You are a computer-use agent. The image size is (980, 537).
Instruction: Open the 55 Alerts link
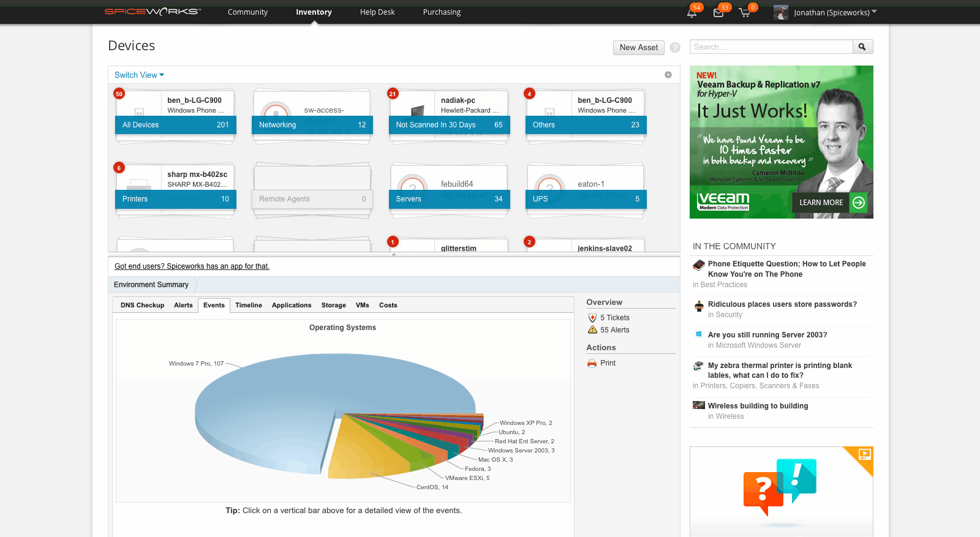(x=615, y=330)
